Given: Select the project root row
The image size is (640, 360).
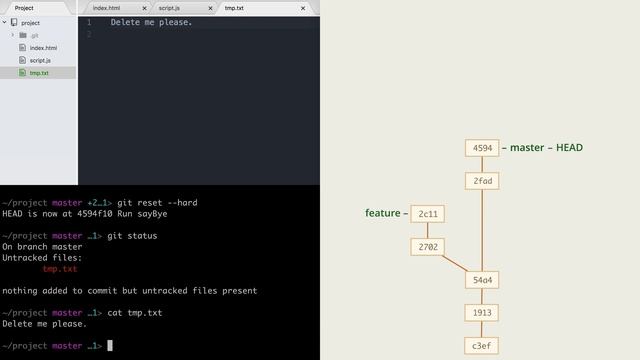Looking at the screenshot, I should 38,22.
